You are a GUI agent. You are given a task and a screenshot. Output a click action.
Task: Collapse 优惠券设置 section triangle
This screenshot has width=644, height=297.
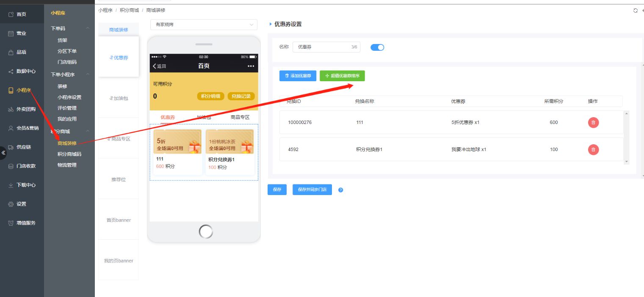271,24
